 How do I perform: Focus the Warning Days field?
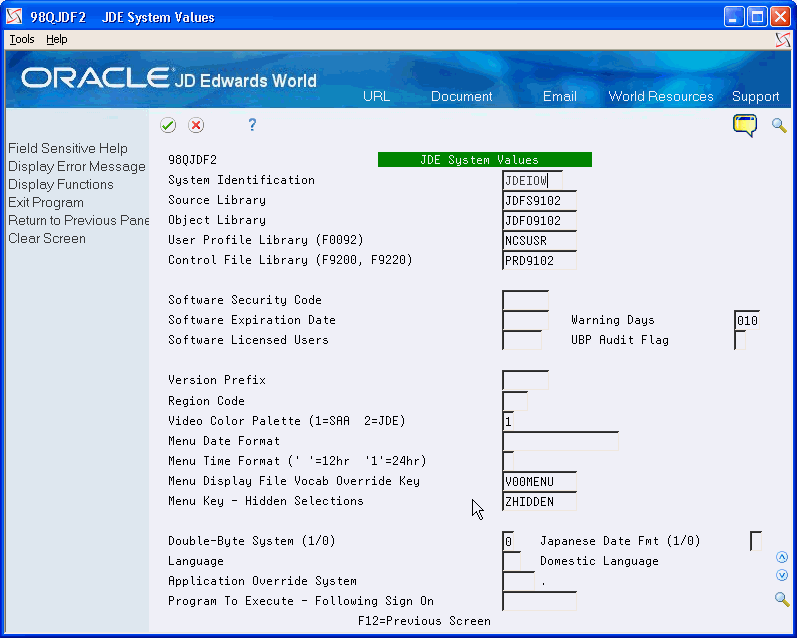coord(747,320)
